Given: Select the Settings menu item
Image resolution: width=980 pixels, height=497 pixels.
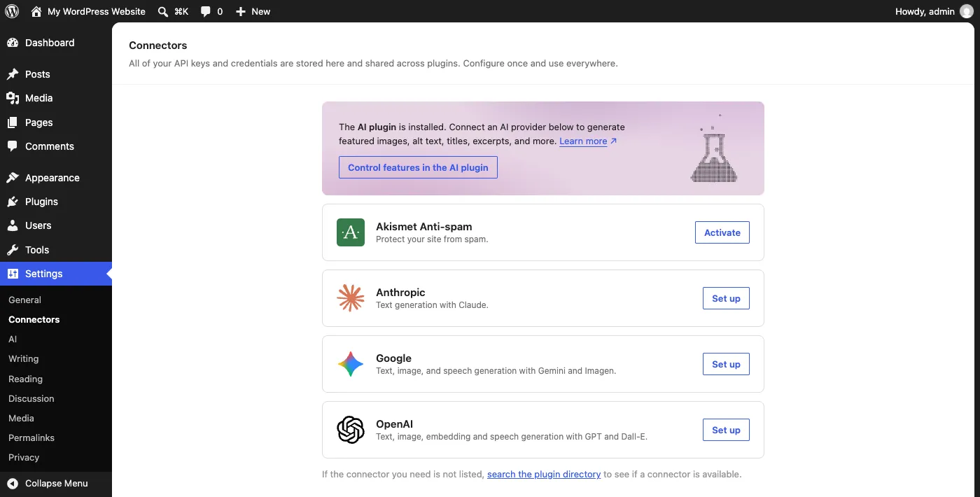Looking at the screenshot, I should point(56,274).
